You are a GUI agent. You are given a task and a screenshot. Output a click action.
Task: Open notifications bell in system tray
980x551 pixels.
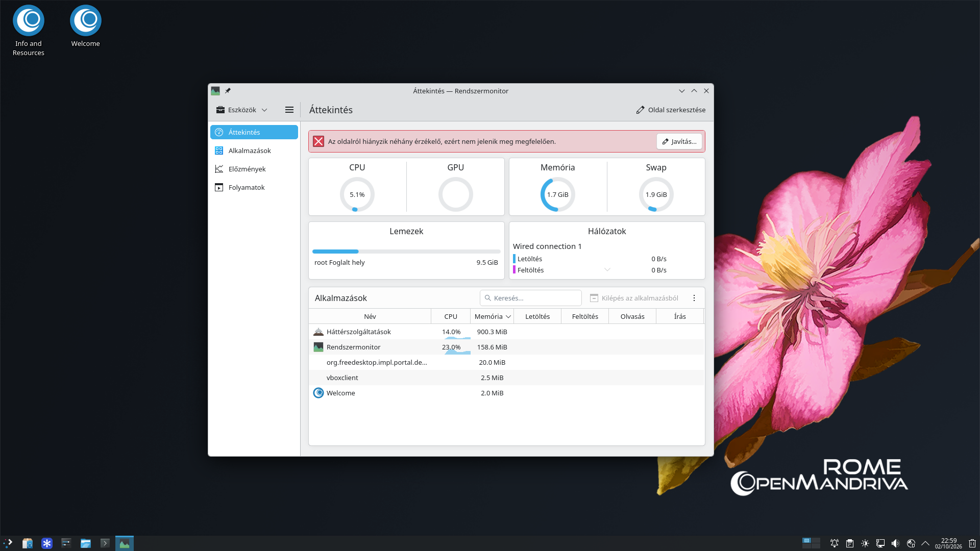coord(834,543)
